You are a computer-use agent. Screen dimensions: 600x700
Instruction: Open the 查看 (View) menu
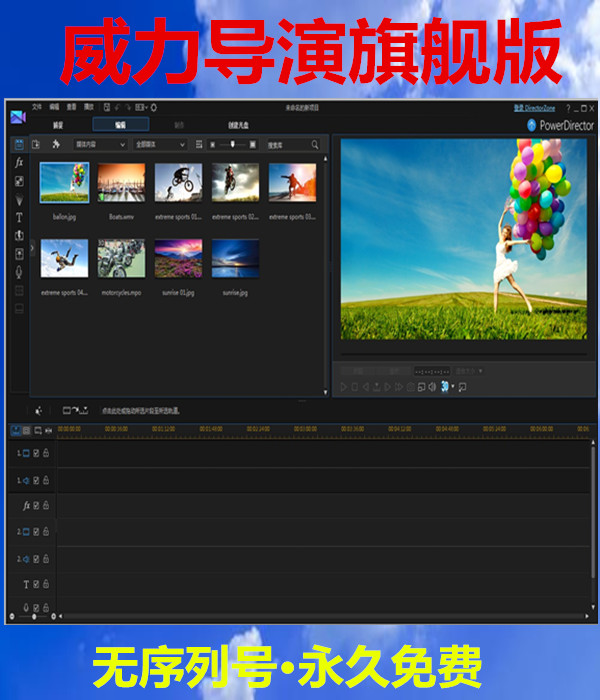coord(71,107)
